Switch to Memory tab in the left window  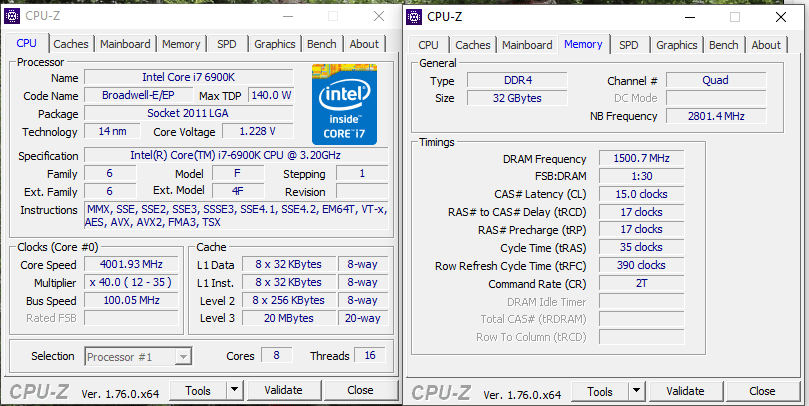click(181, 44)
